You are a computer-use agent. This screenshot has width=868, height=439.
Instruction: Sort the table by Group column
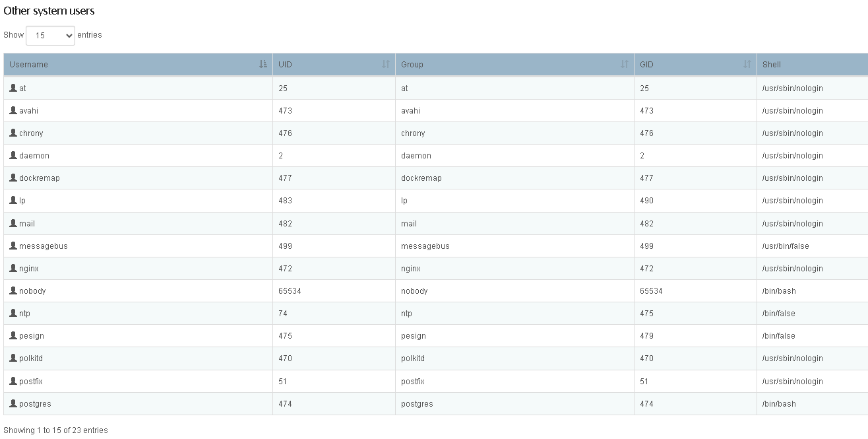click(514, 64)
